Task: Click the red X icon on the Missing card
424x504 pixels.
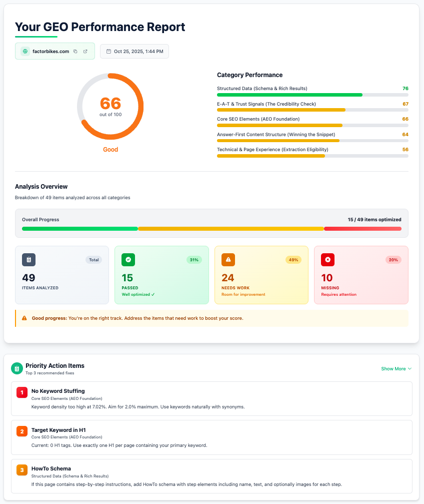Action: 327,259
